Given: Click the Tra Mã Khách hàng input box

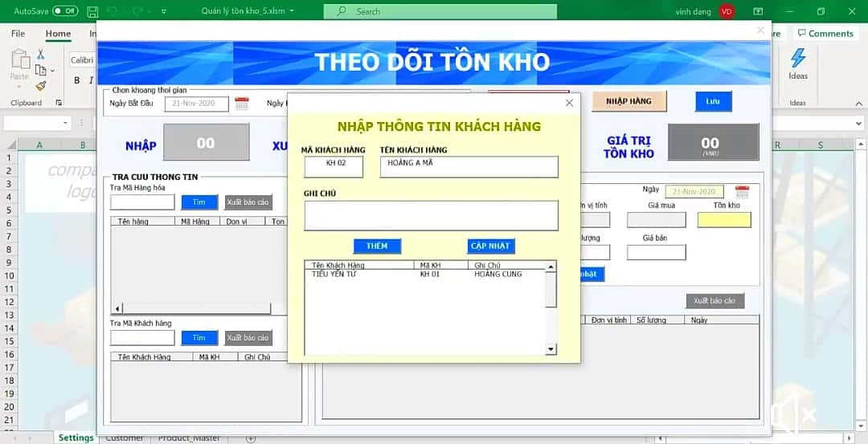Looking at the screenshot, I should [142, 338].
